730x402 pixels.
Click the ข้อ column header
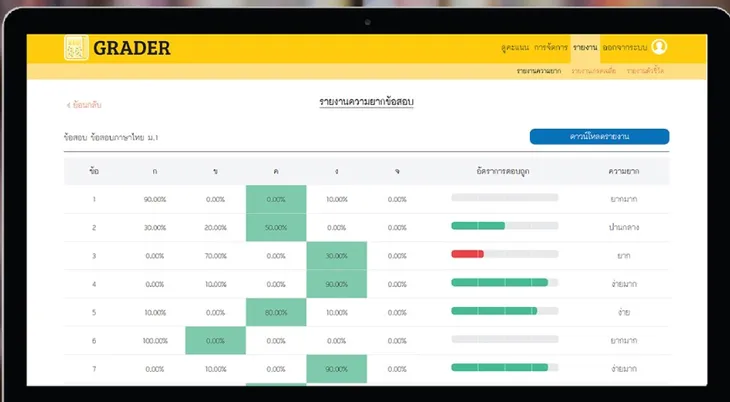94,171
